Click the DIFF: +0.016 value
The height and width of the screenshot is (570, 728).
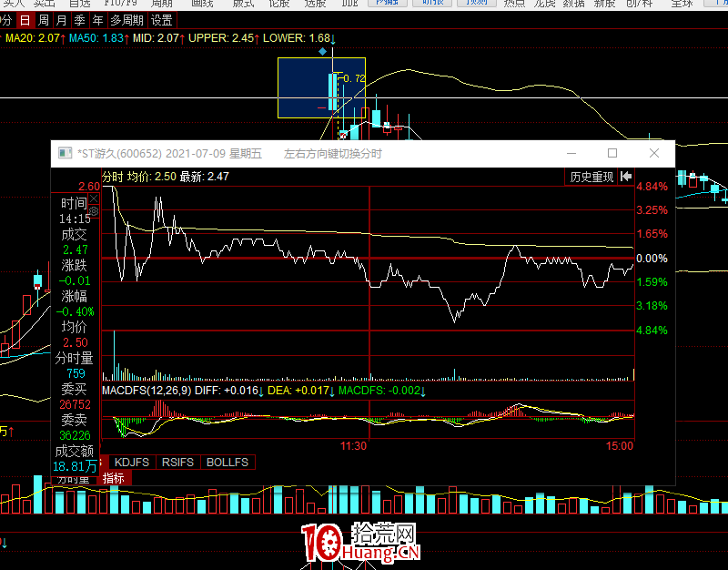click(x=229, y=391)
